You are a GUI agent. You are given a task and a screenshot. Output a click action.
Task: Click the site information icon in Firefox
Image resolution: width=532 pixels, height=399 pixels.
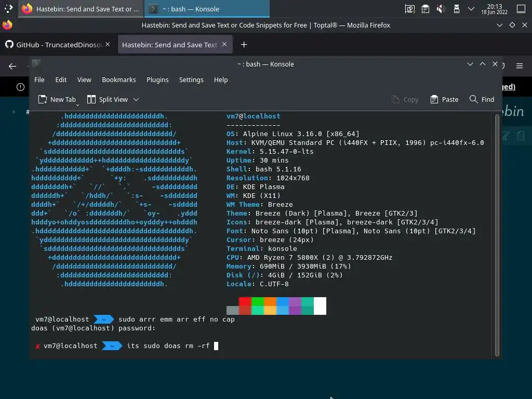20,87
